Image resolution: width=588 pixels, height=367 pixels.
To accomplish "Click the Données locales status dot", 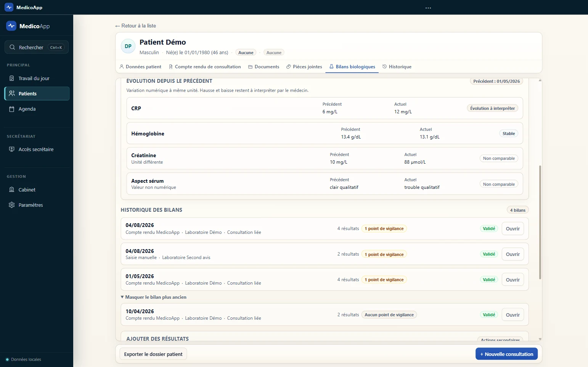I will (7, 359).
